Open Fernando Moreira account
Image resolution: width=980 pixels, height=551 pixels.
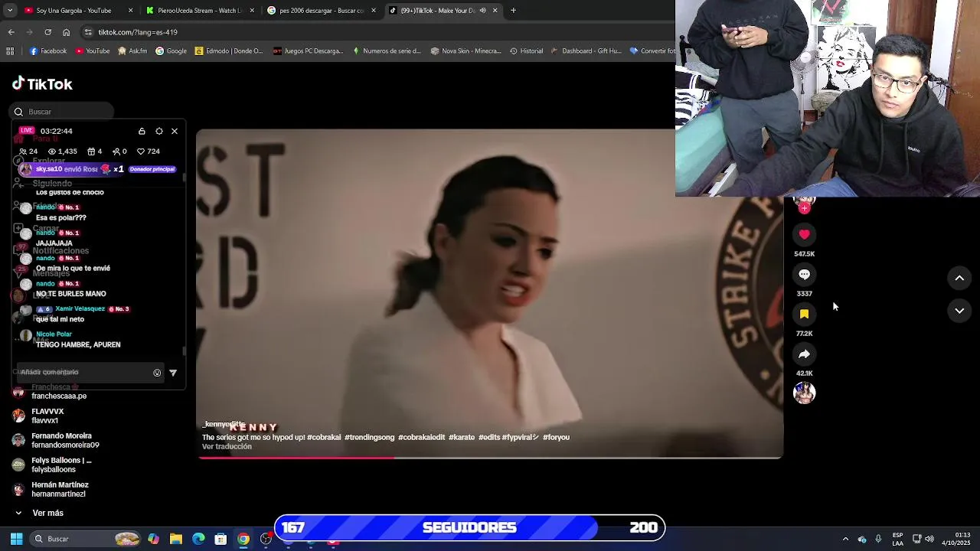pos(61,441)
